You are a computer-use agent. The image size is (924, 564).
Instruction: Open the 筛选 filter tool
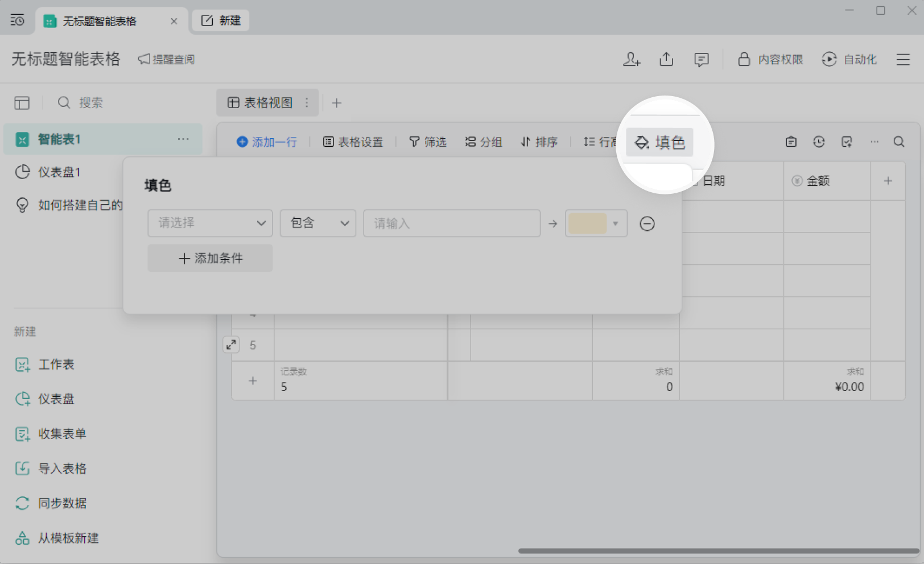[x=428, y=142]
